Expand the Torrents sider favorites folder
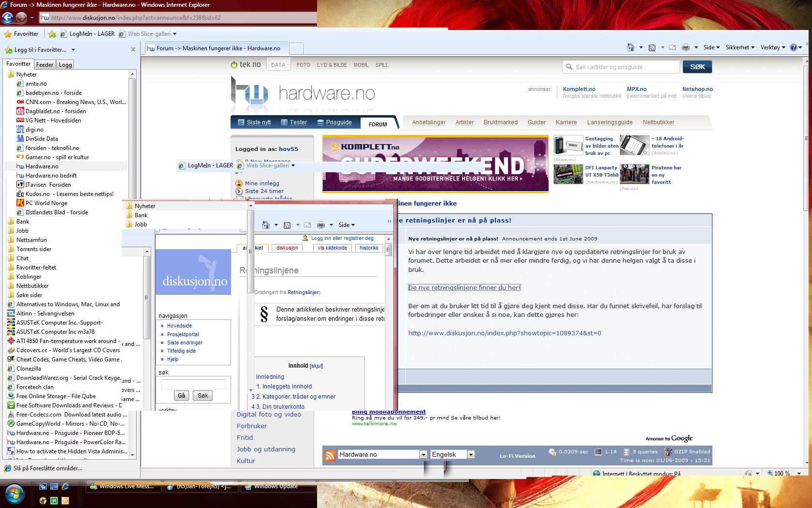The height and width of the screenshot is (508, 812). coord(29,249)
